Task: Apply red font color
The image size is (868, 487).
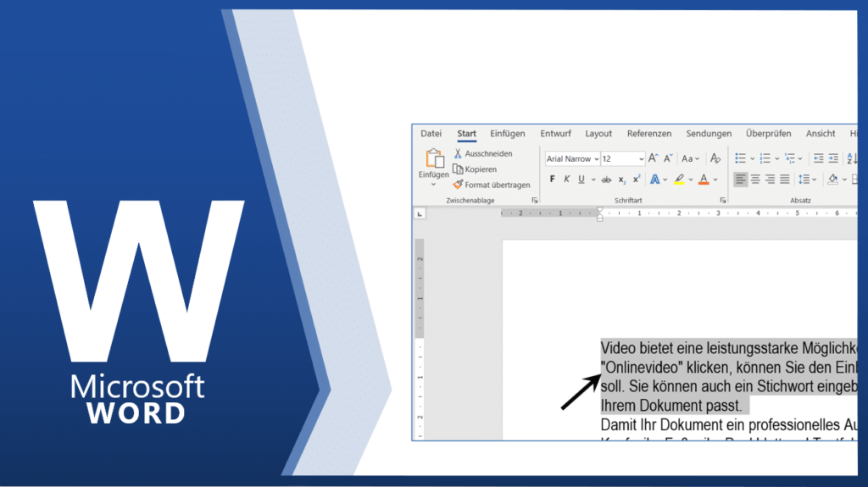Action: 704,179
